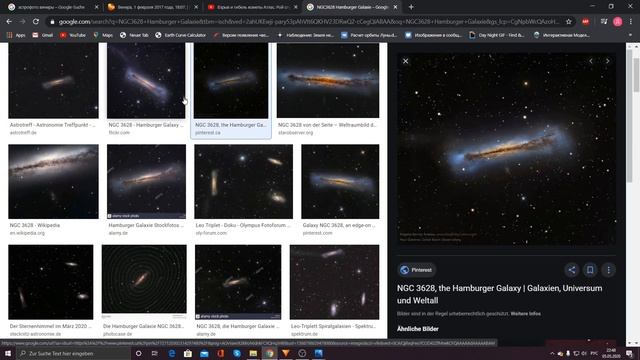
Task: Open the notification center icon
Action: pos(630,353)
